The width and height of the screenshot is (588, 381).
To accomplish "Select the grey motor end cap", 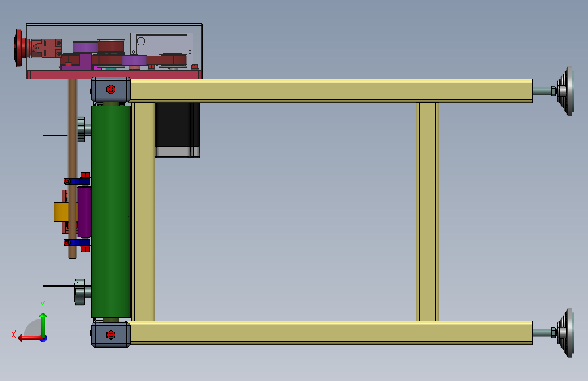I will coord(177,152).
